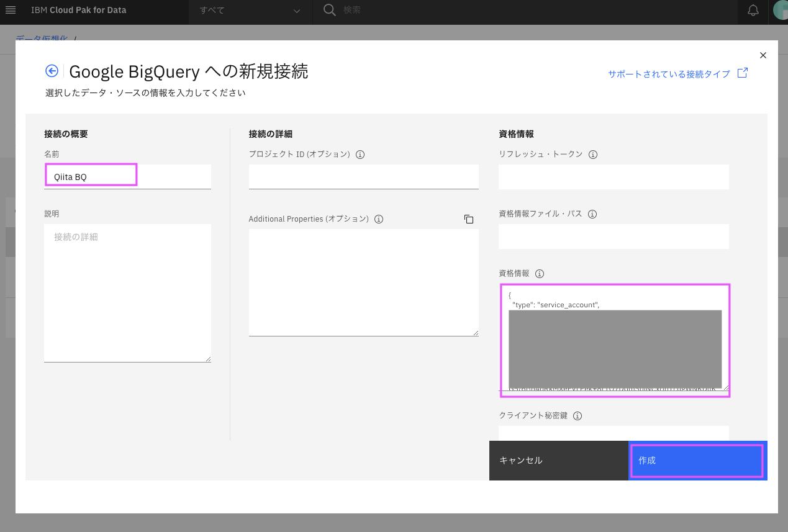This screenshot has height=532, width=788.
Task: Click the 資格情報 JSON text area
Action: [614, 338]
